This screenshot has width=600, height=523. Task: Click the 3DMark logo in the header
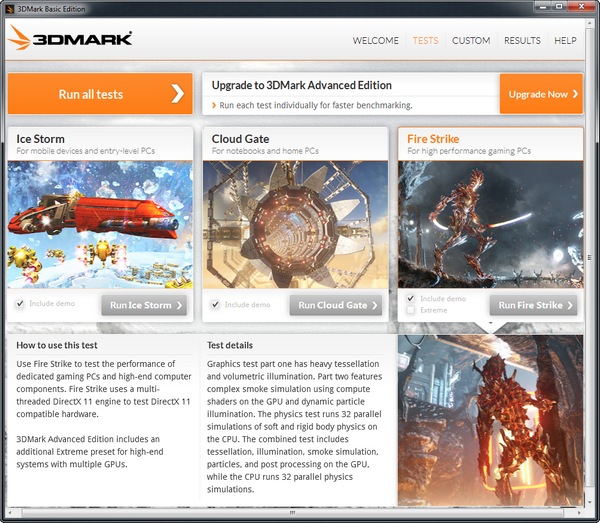tap(70, 40)
